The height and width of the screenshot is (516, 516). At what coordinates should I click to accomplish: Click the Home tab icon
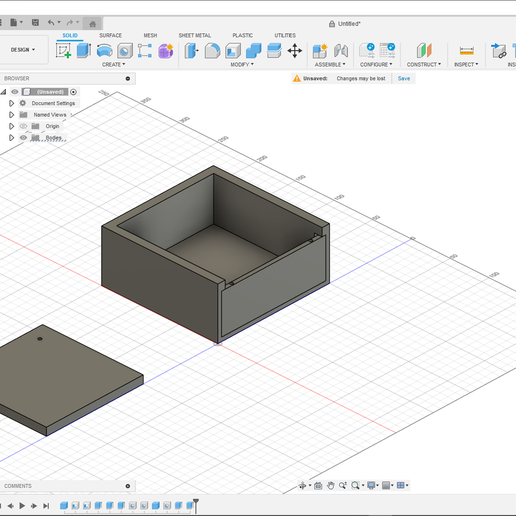pyautogui.click(x=93, y=23)
